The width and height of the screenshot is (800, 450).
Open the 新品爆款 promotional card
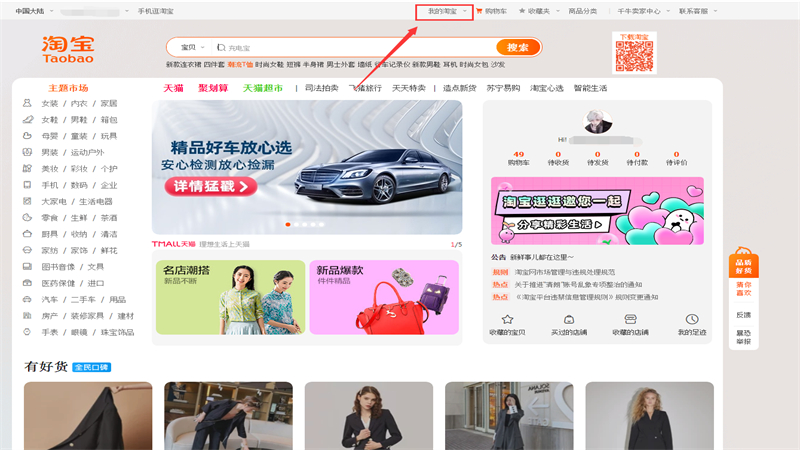pos(384,297)
